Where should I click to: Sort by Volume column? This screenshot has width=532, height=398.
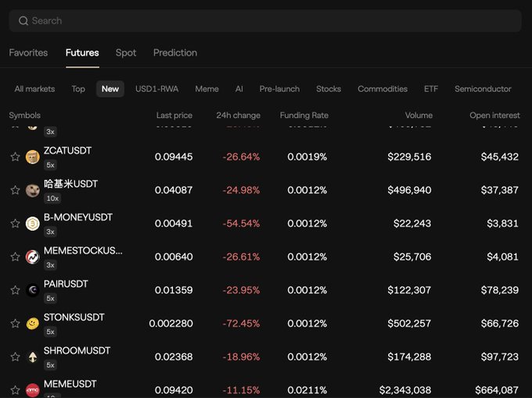click(x=419, y=115)
